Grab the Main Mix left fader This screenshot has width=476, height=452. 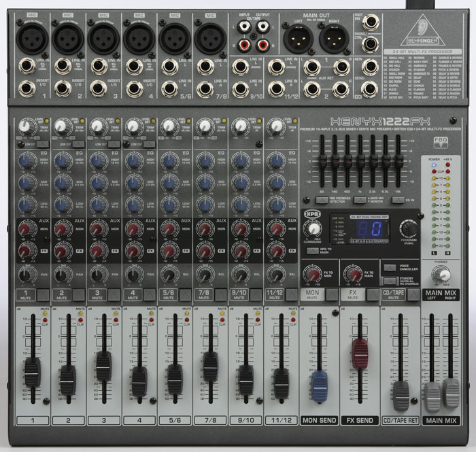(x=432, y=397)
